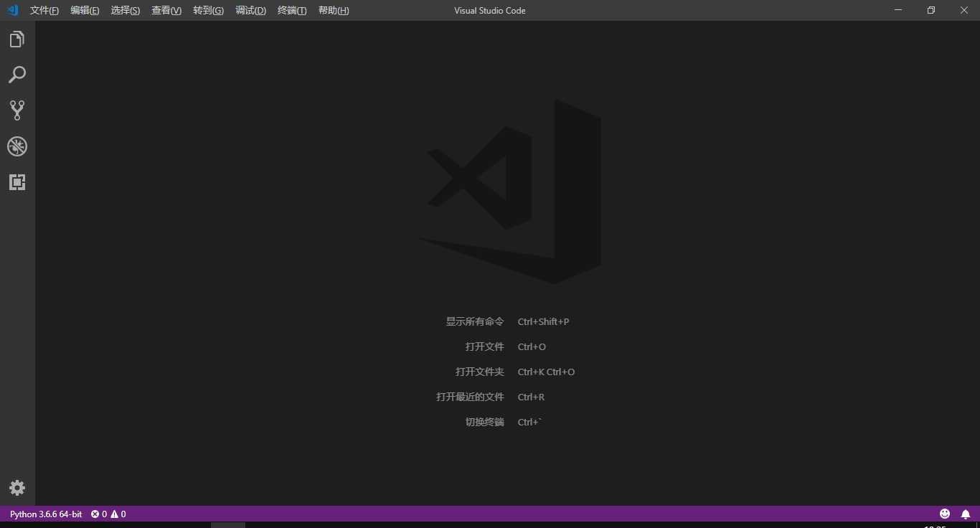980x528 pixels.
Task: Open the 调试(D) menu
Action: point(250,11)
